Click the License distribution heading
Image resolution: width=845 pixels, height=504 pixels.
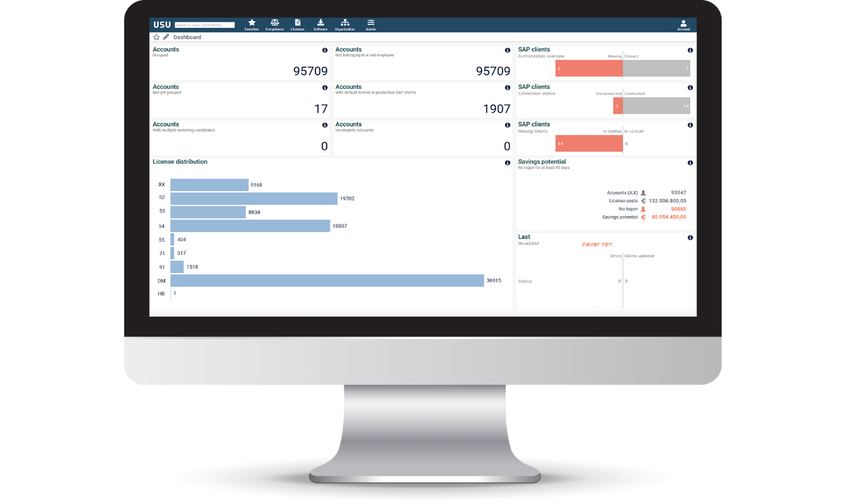[180, 162]
